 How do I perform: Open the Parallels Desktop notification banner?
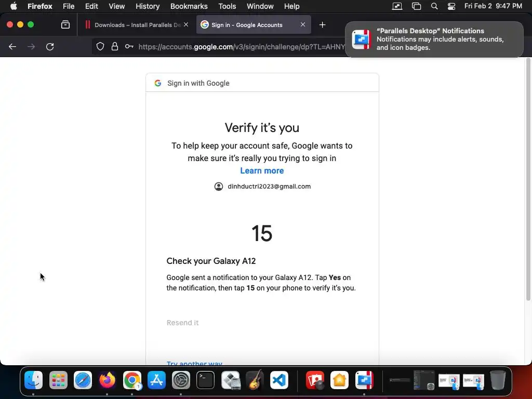434,39
